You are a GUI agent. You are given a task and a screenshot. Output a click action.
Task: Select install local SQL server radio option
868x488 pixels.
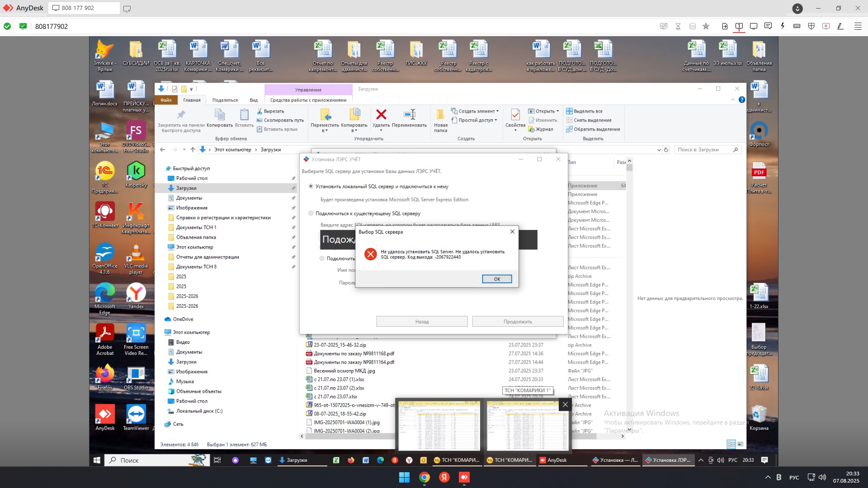pyautogui.click(x=311, y=186)
